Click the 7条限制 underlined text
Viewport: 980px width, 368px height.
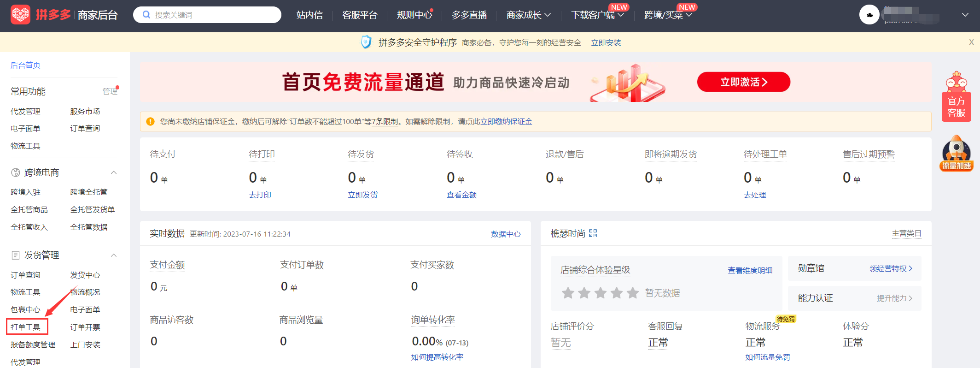385,122
